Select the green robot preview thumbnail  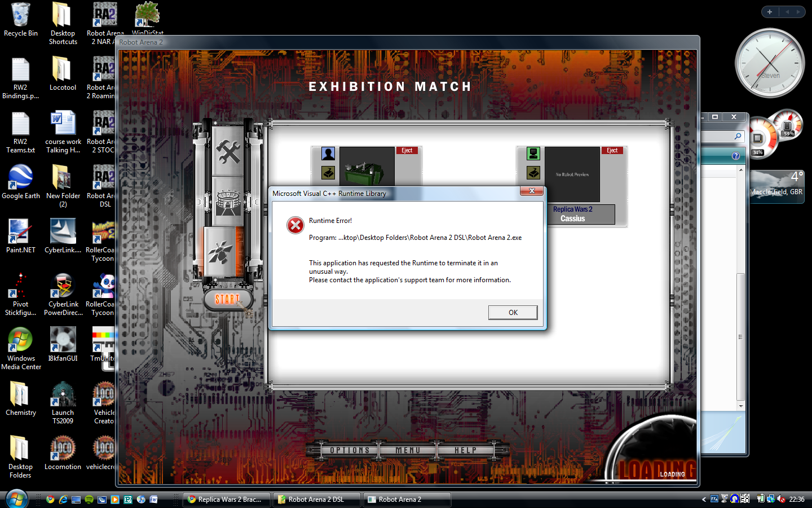point(367,167)
